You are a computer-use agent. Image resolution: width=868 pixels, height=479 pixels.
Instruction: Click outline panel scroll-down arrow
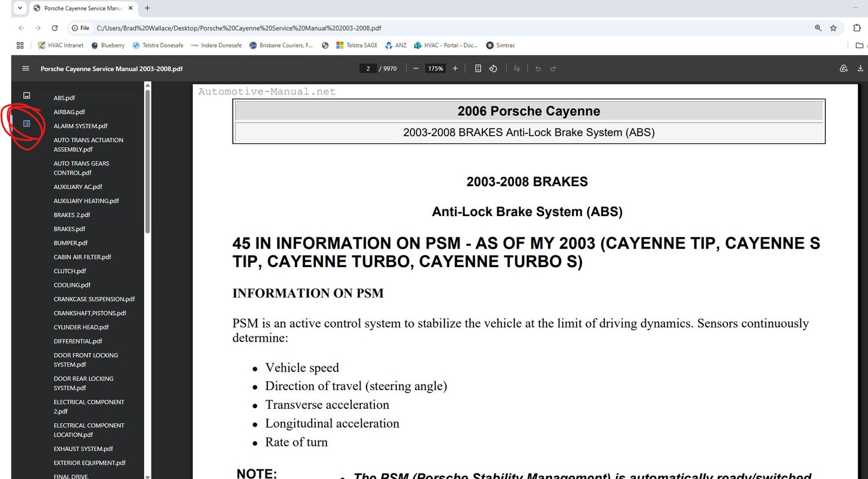148,476
